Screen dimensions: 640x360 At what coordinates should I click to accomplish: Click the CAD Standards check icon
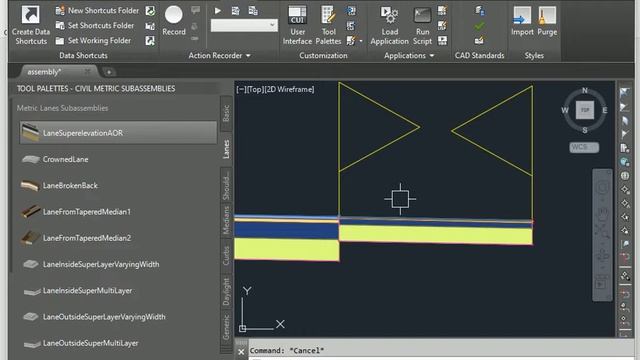click(x=479, y=26)
